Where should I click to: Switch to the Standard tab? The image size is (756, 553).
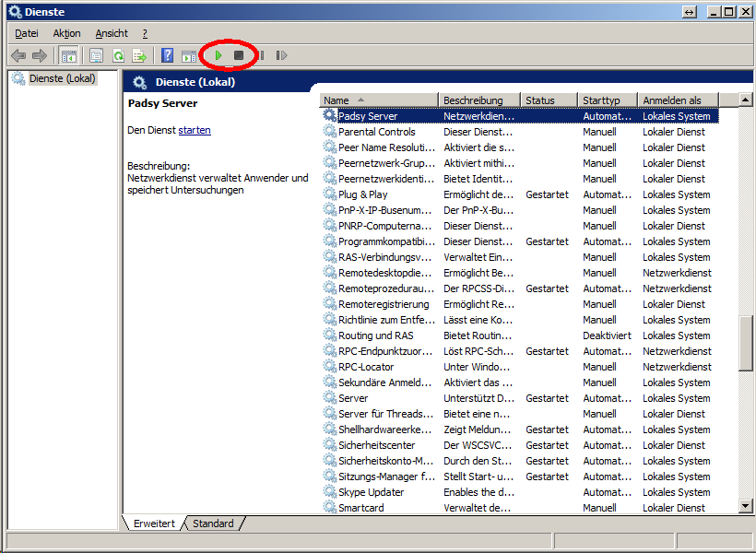(x=213, y=524)
